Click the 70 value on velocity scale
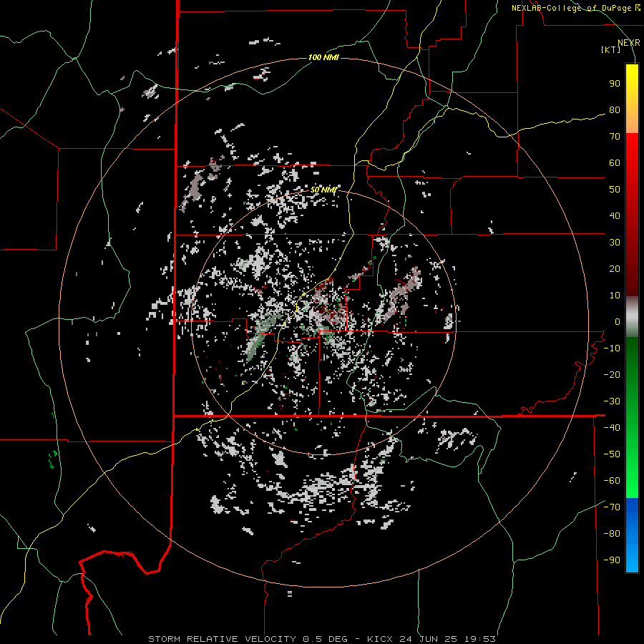 point(615,137)
